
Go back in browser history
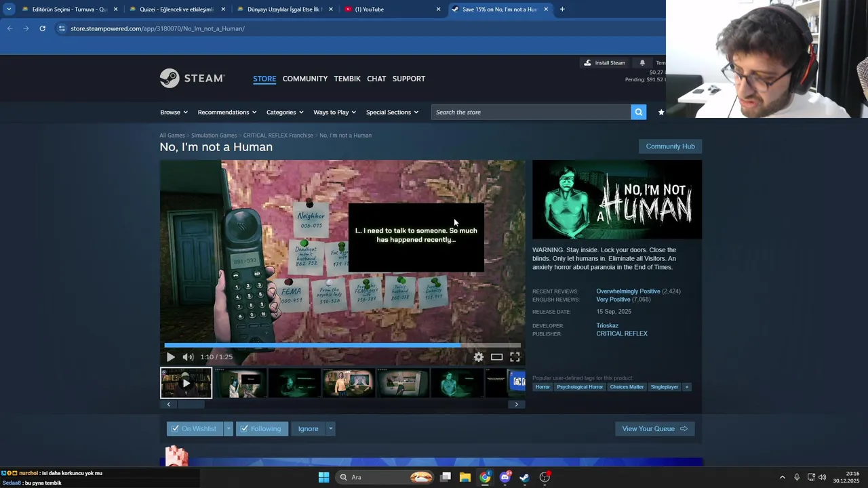(x=9, y=28)
